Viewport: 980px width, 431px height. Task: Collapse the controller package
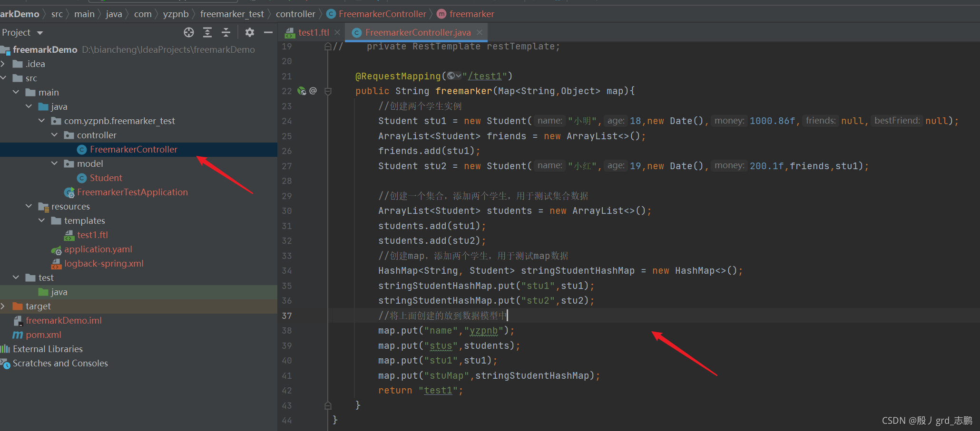(x=54, y=135)
